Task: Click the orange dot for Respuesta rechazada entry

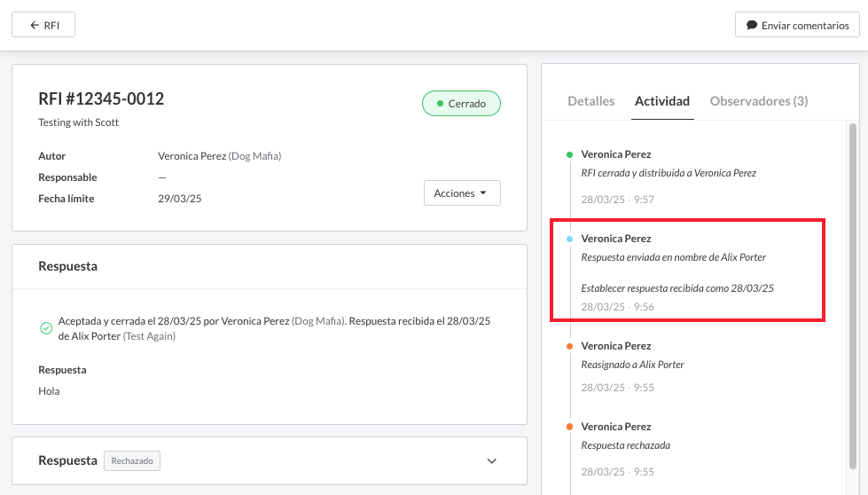Action: 569,427
